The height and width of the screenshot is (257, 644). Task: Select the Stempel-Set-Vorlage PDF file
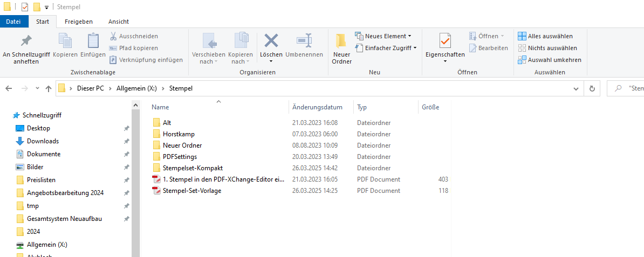coord(191,190)
